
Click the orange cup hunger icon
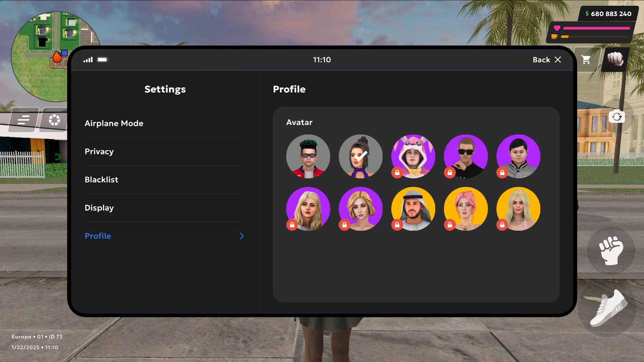tap(555, 37)
